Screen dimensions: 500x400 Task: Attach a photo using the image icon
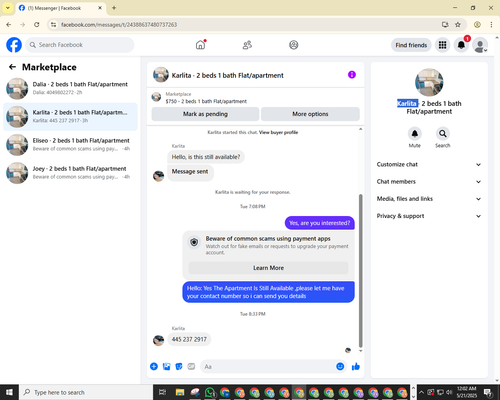[x=166, y=367]
